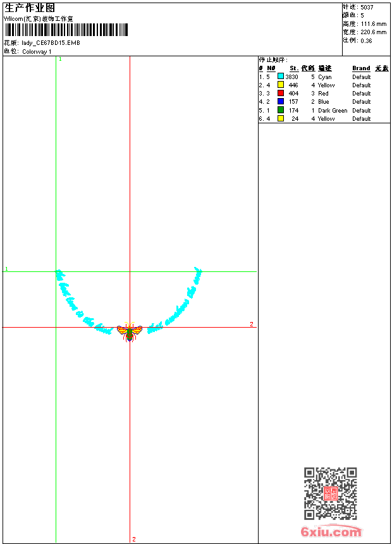
Task: Click the St. column header
Action: (294, 68)
